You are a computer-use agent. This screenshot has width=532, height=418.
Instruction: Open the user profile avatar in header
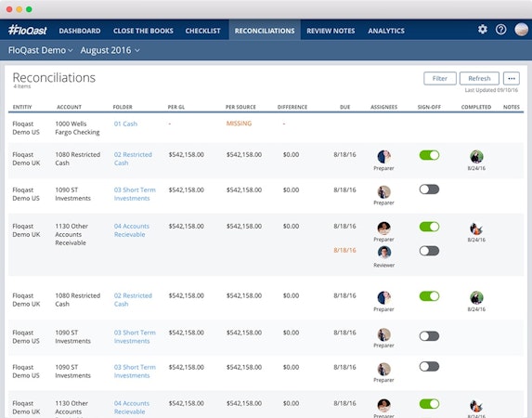521,30
